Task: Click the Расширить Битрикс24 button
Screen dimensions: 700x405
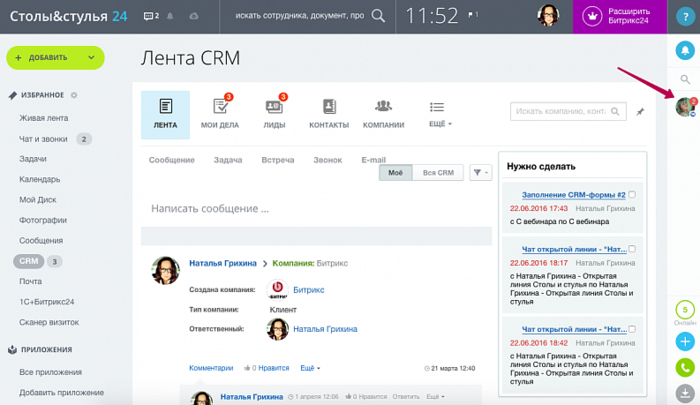Action: [620, 17]
